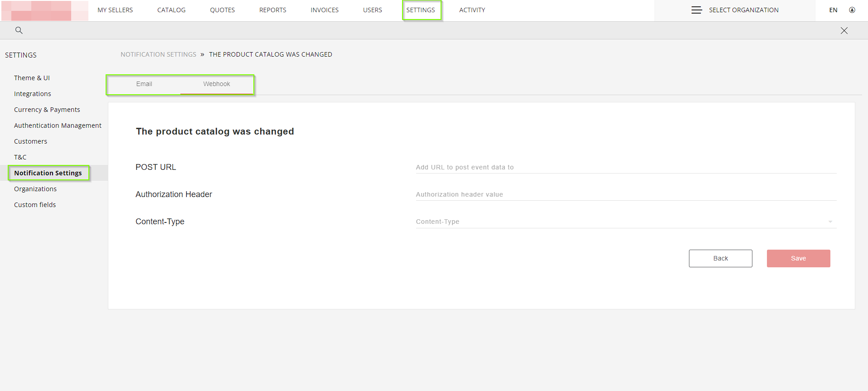The height and width of the screenshot is (391, 868).
Task: Select SETTINGS in top navigation
Action: point(421,10)
